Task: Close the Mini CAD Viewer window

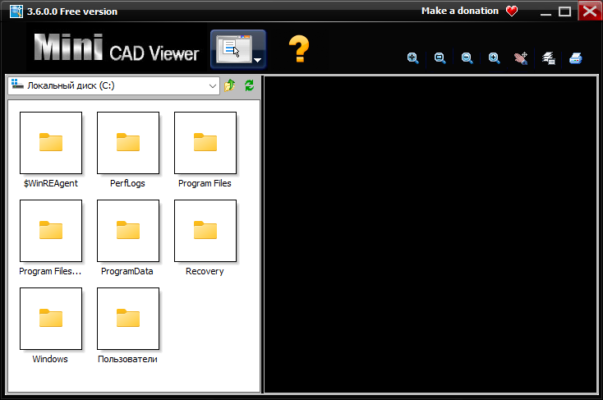Action: click(590, 11)
